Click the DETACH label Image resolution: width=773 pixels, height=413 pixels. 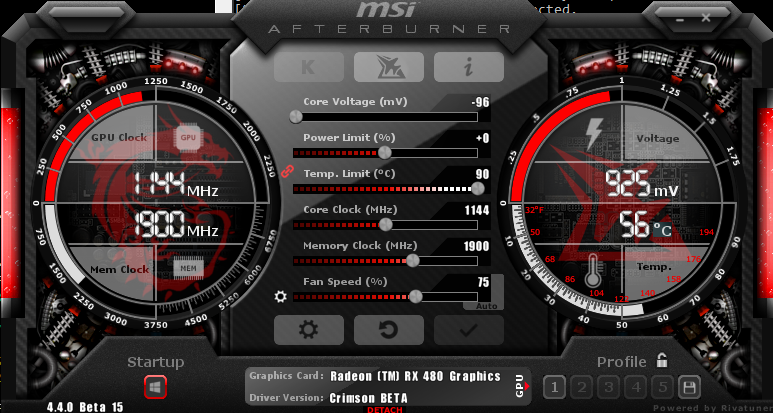pyautogui.click(x=385, y=410)
